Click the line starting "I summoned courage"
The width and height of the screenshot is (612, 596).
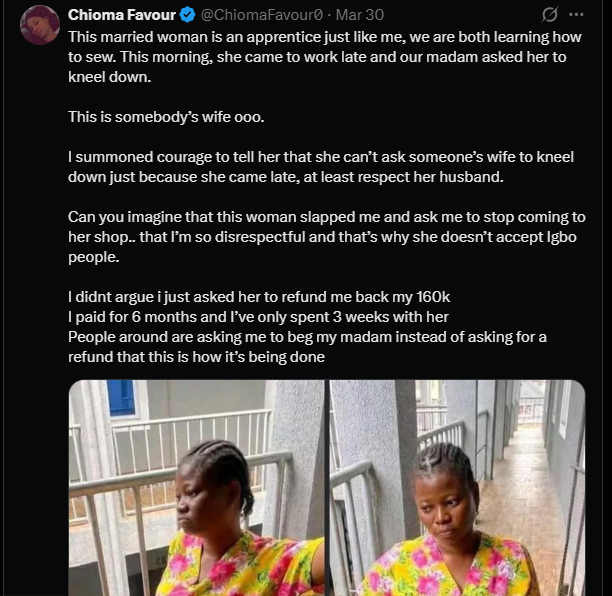[x=320, y=157]
